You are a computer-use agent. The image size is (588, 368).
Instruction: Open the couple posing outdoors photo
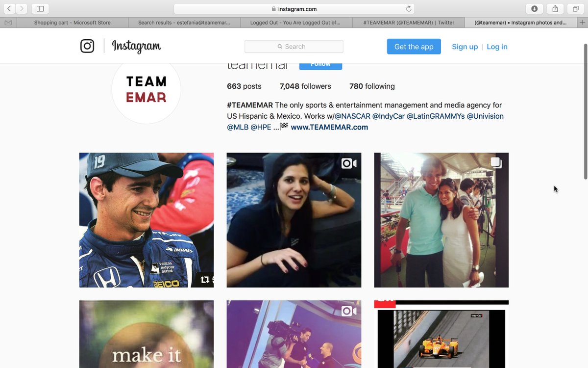(441, 220)
